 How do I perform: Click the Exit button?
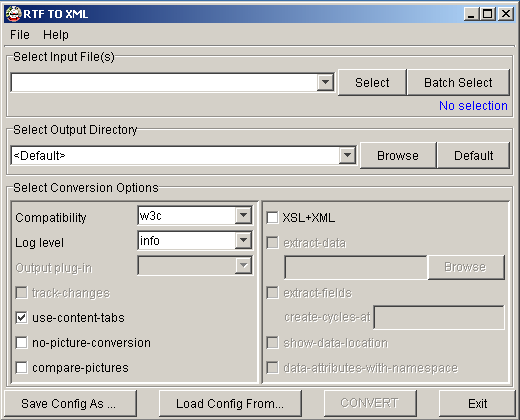477,404
